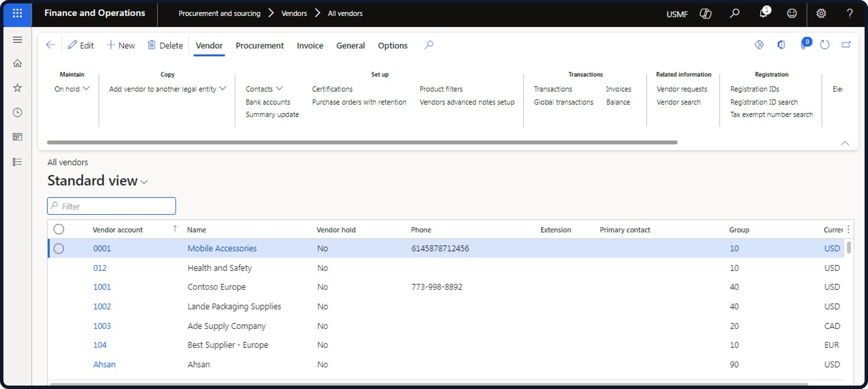The width and height of the screenshot is (868, 389).
Task: Open vendor account 1001 link
Action: 102,287
